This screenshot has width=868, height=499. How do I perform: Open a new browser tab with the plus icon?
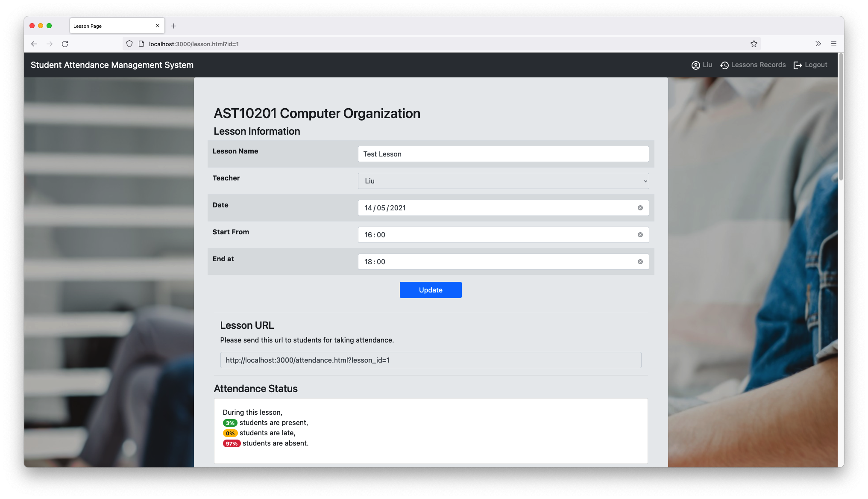(173, 26)
